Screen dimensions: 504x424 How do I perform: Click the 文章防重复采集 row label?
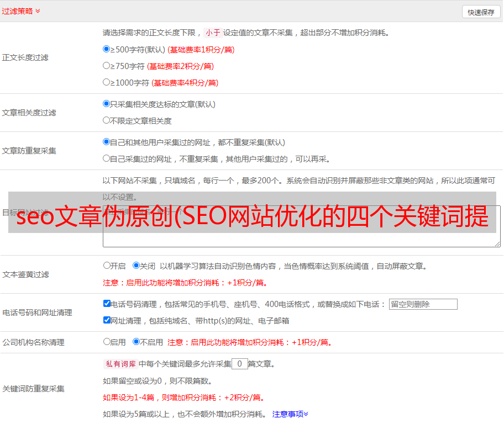29,151
